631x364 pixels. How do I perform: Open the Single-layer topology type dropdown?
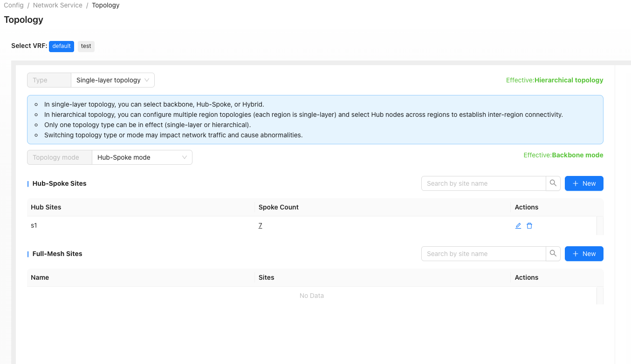(112, 80)
